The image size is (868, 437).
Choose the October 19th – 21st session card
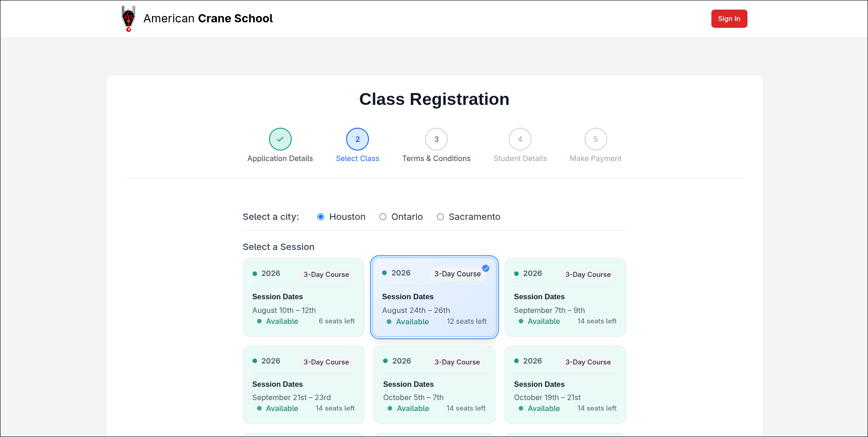click(x=565, y=385)
